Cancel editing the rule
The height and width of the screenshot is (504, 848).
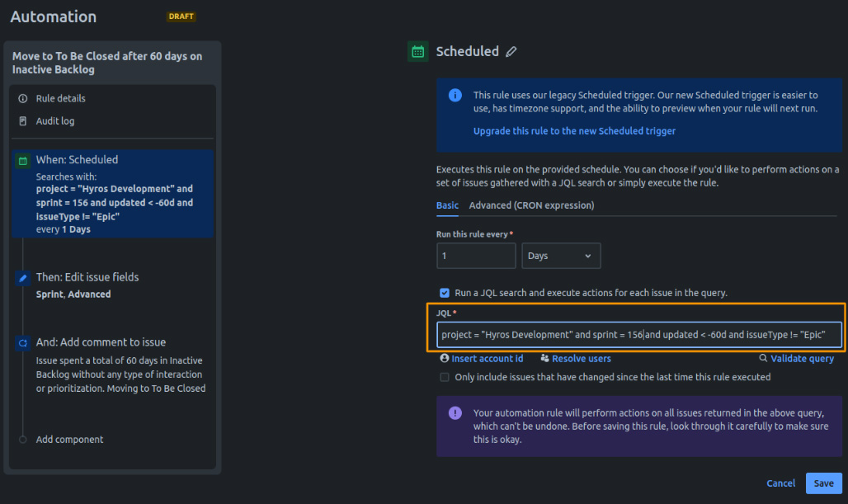tap(780, 483)
